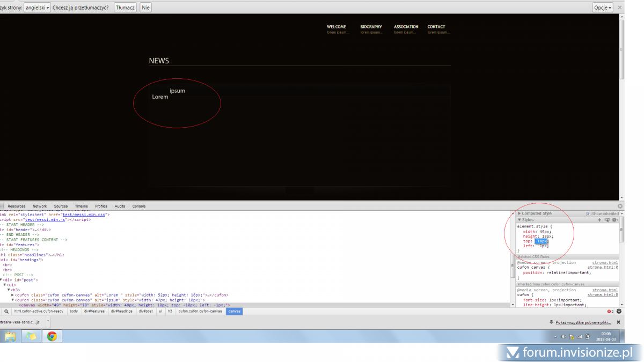Toggle the Show inherited checkbox
Image resolution: width=644 pixels, height=362 pixels.
(588, 213)
